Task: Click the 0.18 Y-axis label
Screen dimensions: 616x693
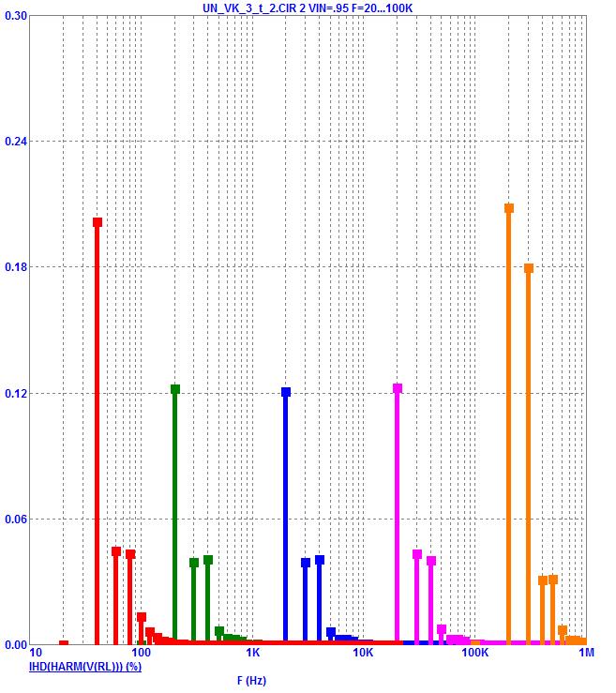Action: (15, 267)
